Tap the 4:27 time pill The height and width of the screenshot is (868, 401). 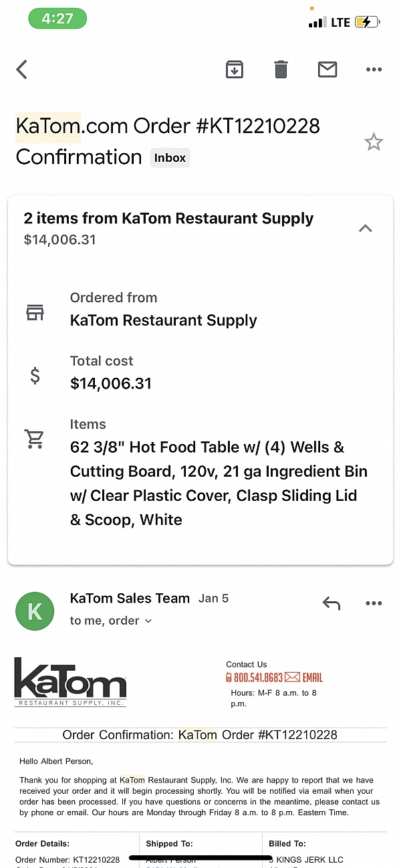[57, 19]
